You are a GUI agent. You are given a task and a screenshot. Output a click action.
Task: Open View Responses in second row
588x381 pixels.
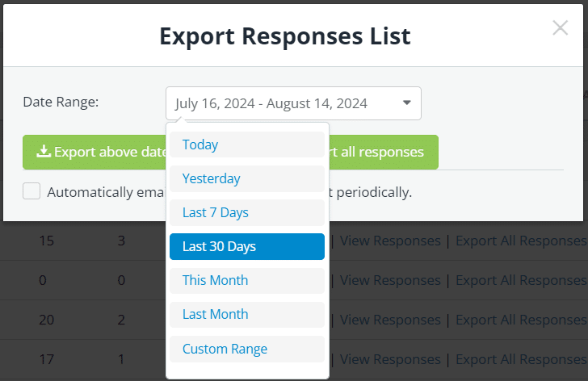pyautogui.click(x=390, y=280)
